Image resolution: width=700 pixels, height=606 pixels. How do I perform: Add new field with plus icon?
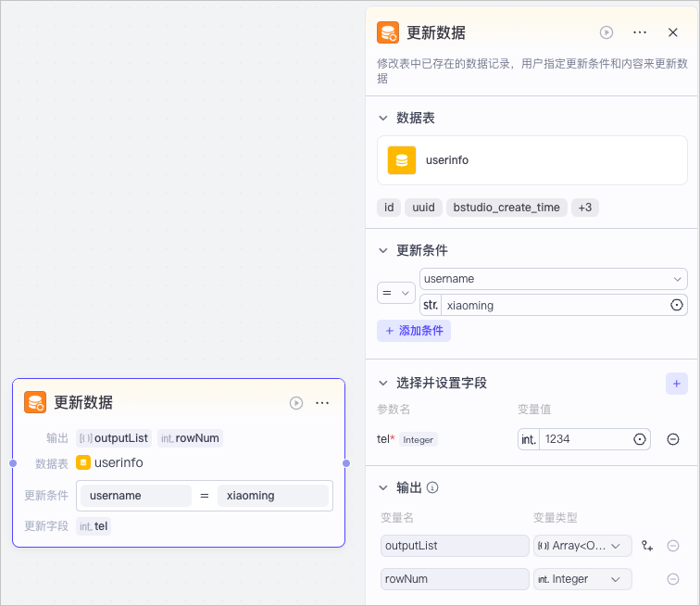coord(676,384)
